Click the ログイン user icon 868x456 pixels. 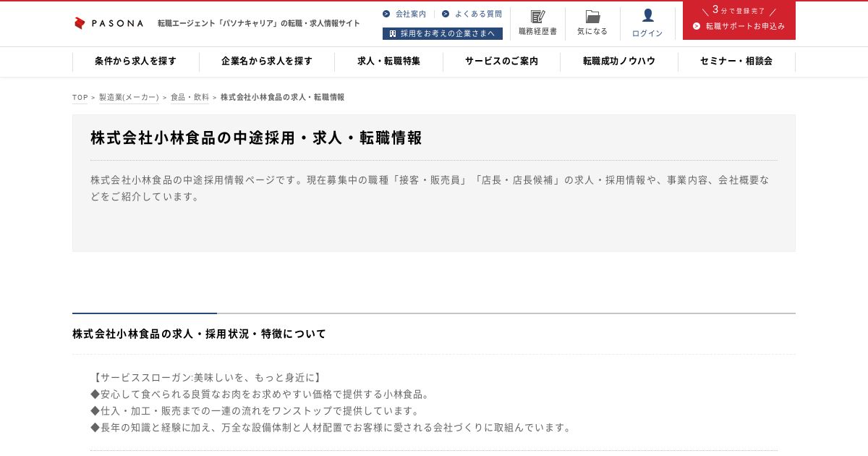pos(647,15)
